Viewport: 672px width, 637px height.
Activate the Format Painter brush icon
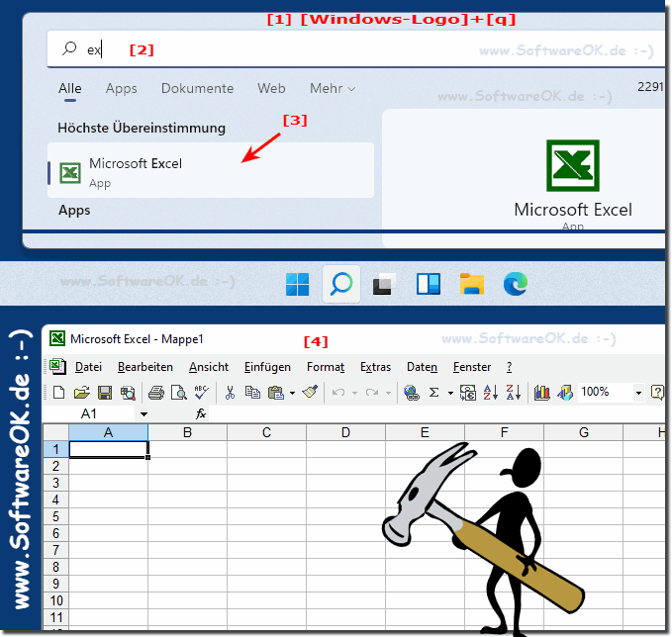click(x=310, y=393)
